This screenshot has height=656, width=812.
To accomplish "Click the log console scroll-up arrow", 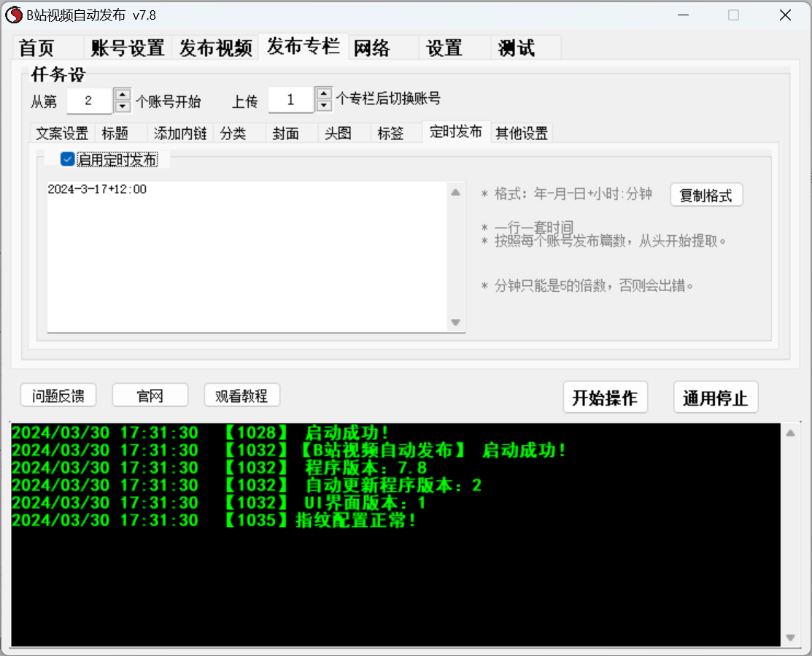I will click(790, 433).
